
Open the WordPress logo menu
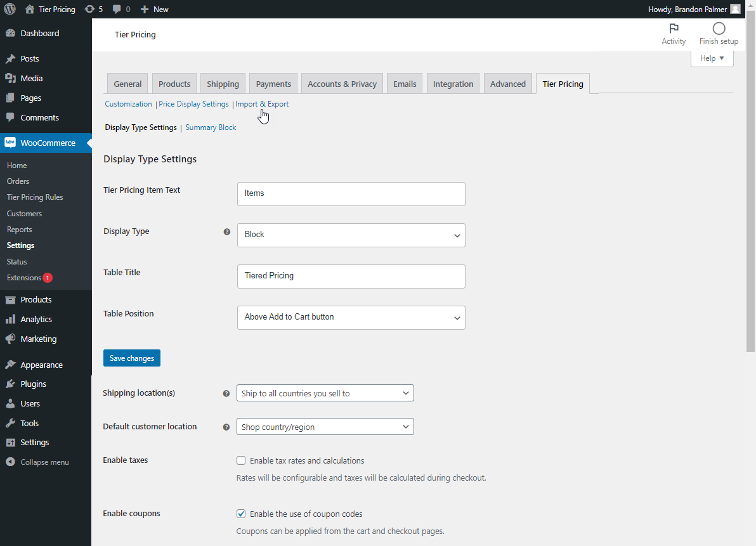point(10,9)
